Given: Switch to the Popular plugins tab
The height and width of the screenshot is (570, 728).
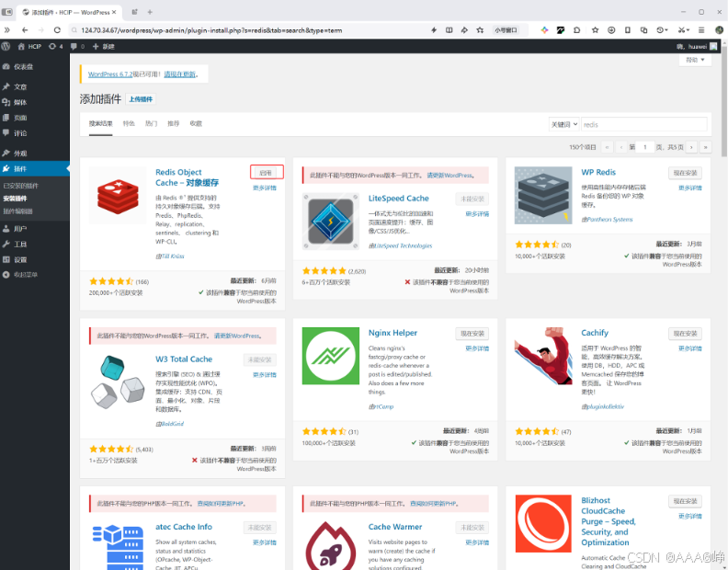Looking at the screenshot, I should (x=152, y=123).
